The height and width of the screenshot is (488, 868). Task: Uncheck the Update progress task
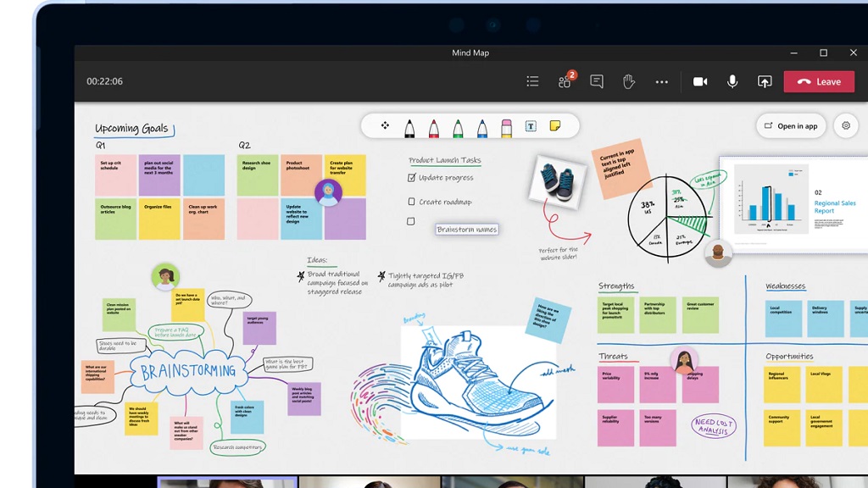pos(411,179)
